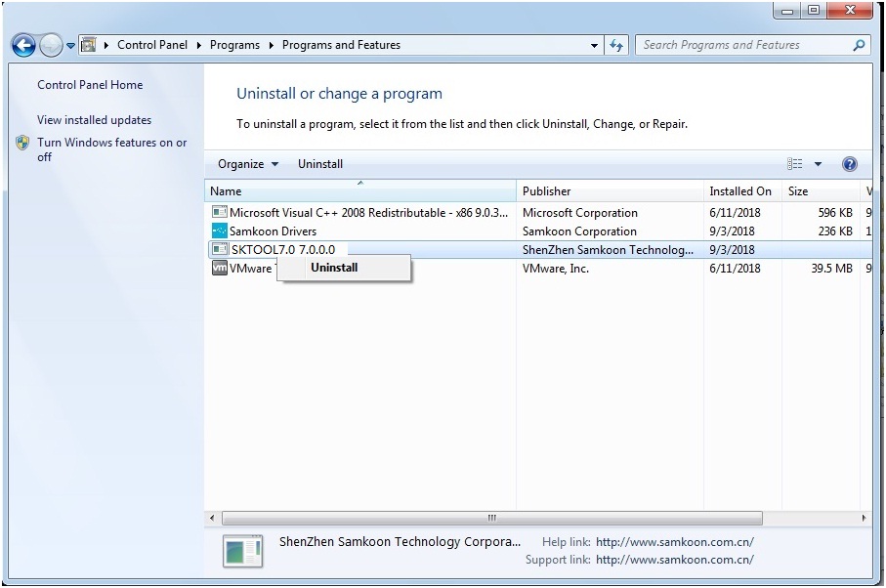Open the change view dropdown arrow
The width and height of the screenshot is (886, 588).
pyautogui.click(x=818, y=163)
